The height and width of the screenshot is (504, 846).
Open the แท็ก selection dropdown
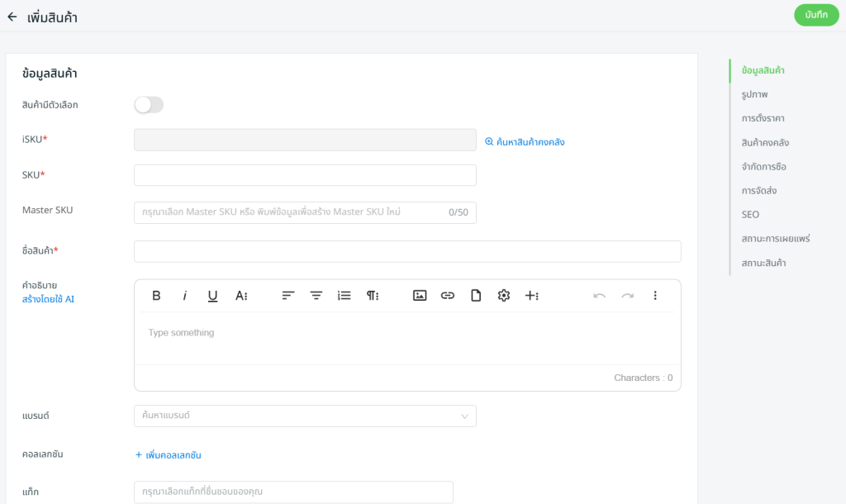click(x=293, y=492)
